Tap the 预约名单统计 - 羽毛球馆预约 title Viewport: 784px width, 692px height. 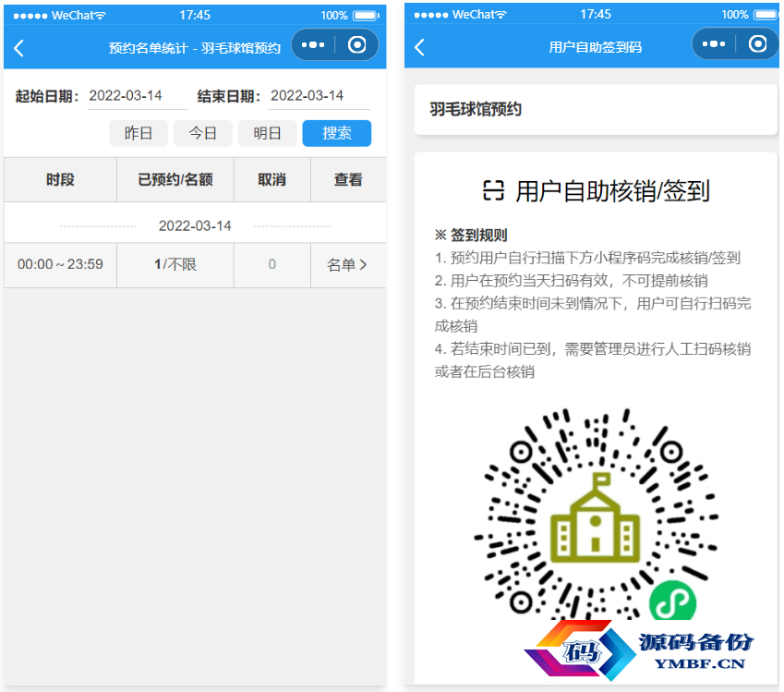(195, 48)
